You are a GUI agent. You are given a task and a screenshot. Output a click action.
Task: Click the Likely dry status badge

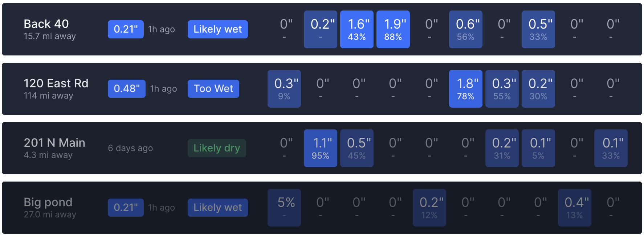coord(217,148)
